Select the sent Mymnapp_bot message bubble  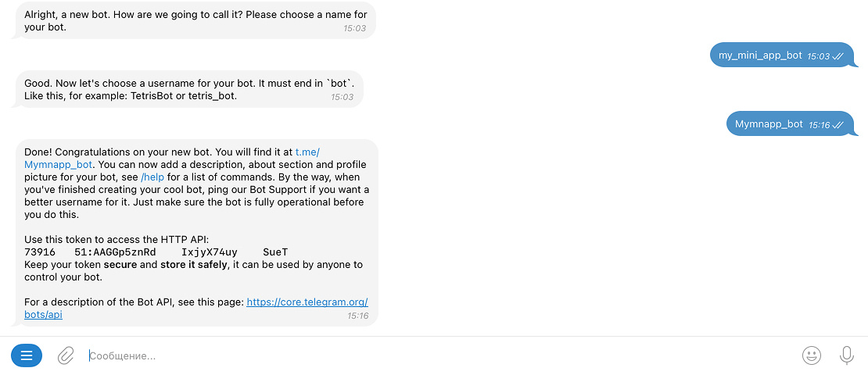pos(769,124)
